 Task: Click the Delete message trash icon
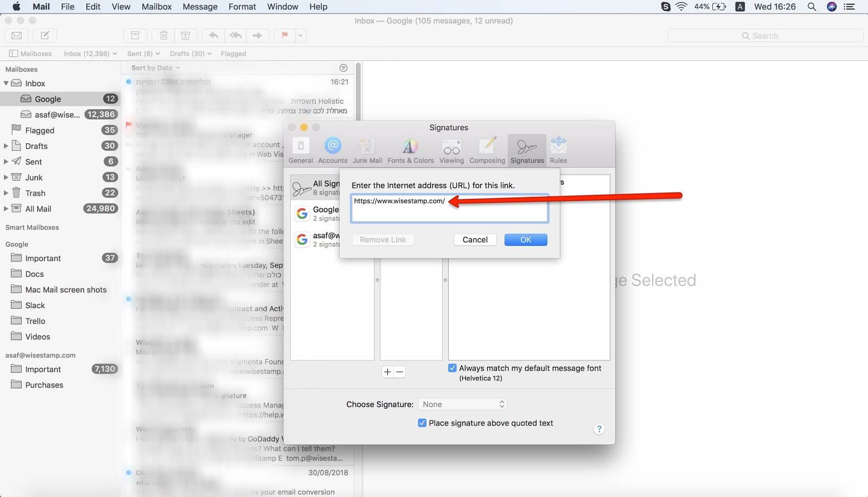pos(163,35)
